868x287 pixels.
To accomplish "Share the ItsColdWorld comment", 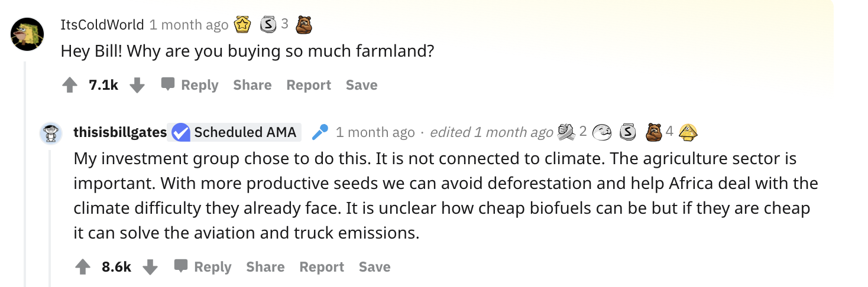I will (x=252, y=85).
